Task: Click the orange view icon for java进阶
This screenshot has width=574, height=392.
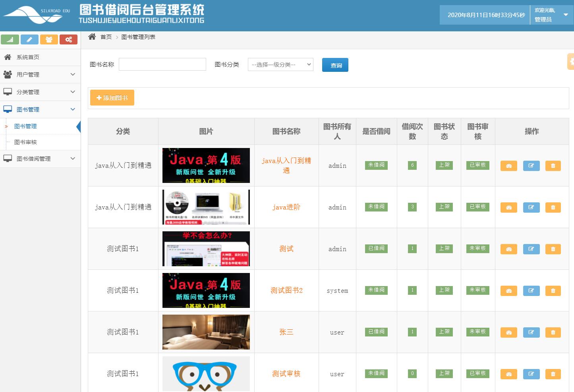Action: click(508, 207)
